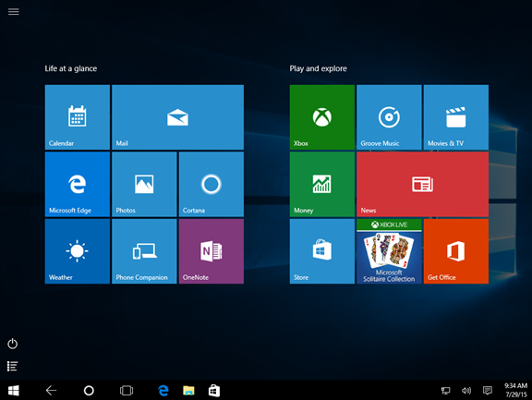The width and height of the screenshot is (532, 400).
Task: Open Store from the taskbar
Action: [x=214, y=391]
